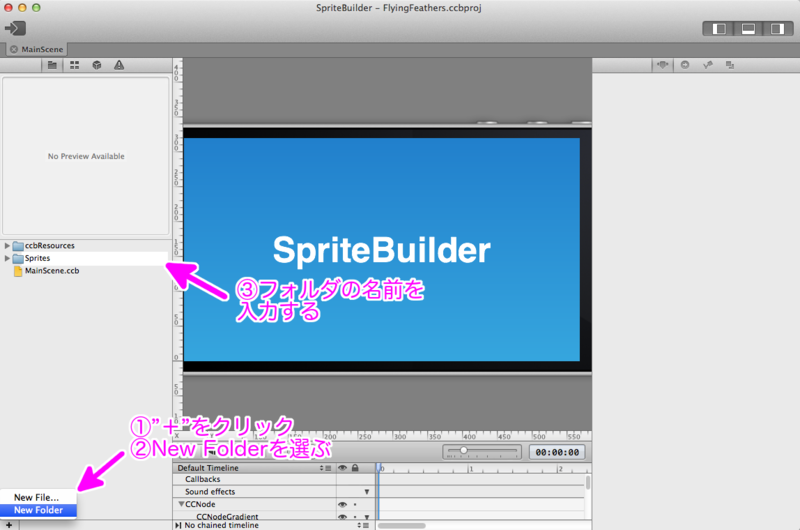This screenshot has height=530, width=800.
Task: Open the Tileless Editor grid icon
Action: tap(74, 65)
